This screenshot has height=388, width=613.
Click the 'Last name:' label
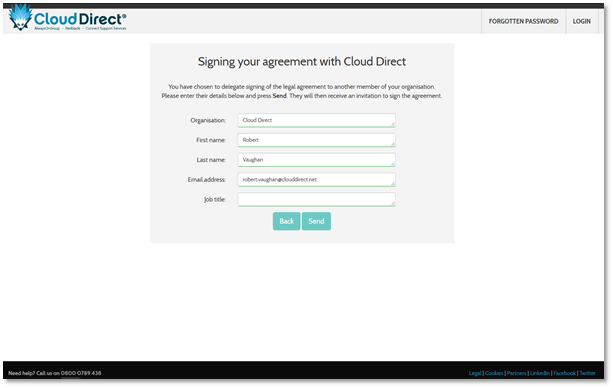click(x=211, y=160)
